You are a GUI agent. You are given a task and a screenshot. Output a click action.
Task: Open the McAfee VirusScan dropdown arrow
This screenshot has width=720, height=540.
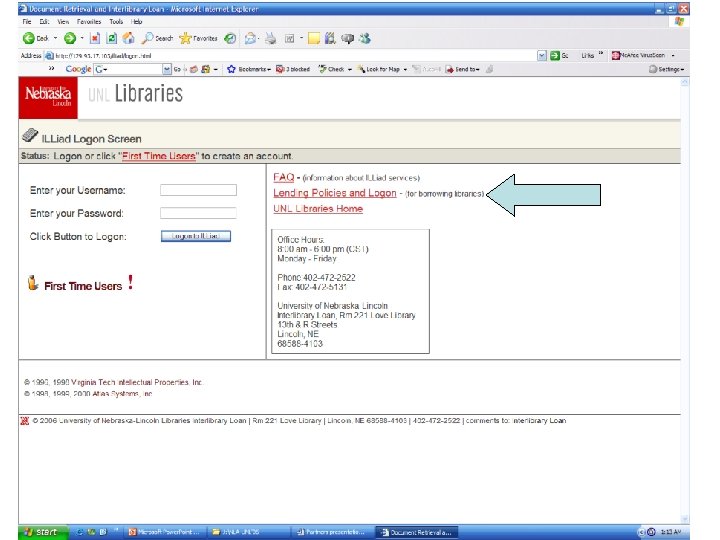pos(673,56)
